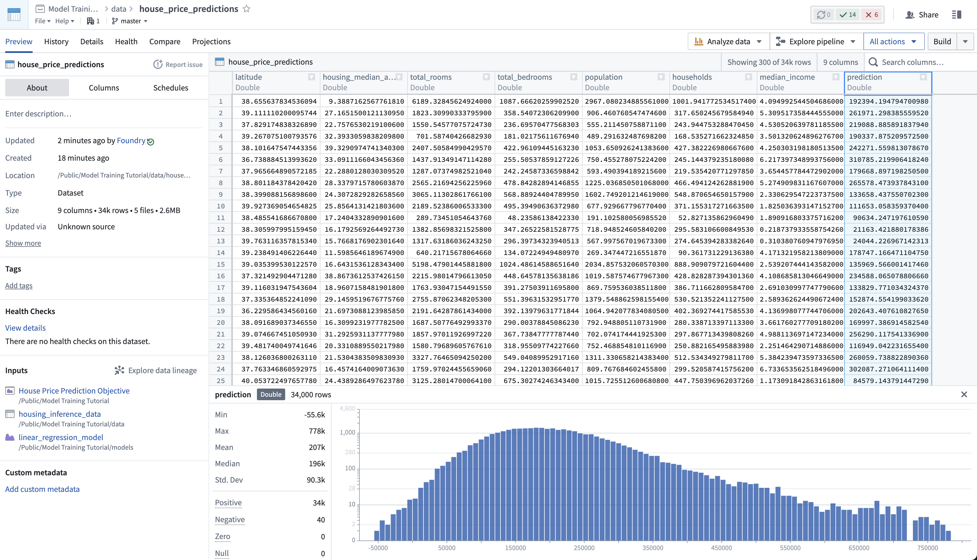The width and height of the screenshot is (977, 560).
Task: Open the All actions dropdown
Action: coord(893,41)
